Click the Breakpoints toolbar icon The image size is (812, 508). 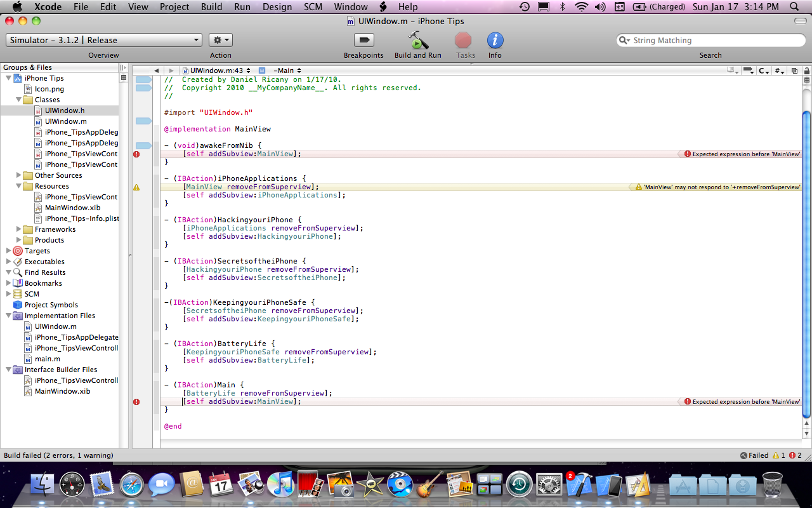pyautogui.click(x=363, y=41)
